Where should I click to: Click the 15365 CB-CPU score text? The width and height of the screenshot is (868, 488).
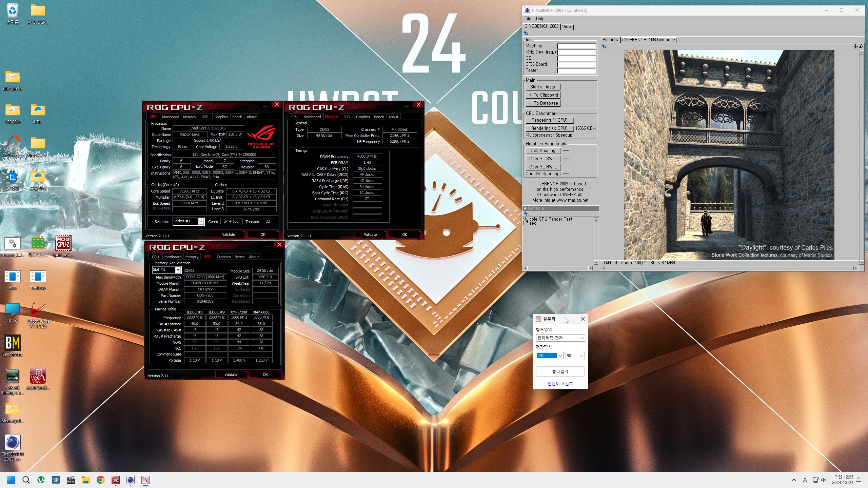click(586, 128)
